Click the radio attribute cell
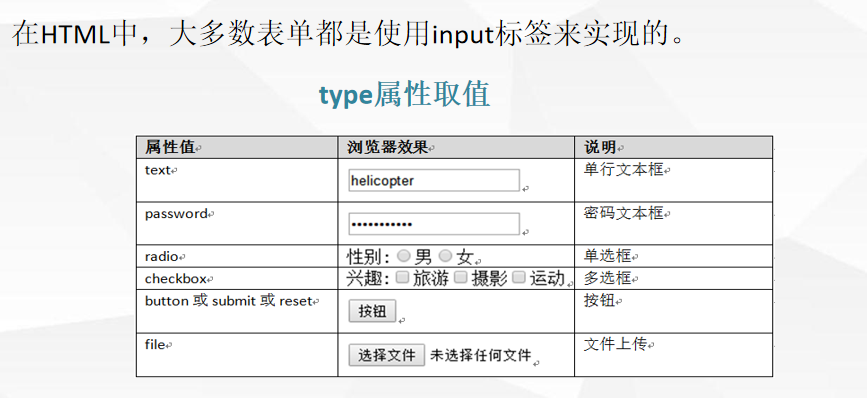 point(237,256)
